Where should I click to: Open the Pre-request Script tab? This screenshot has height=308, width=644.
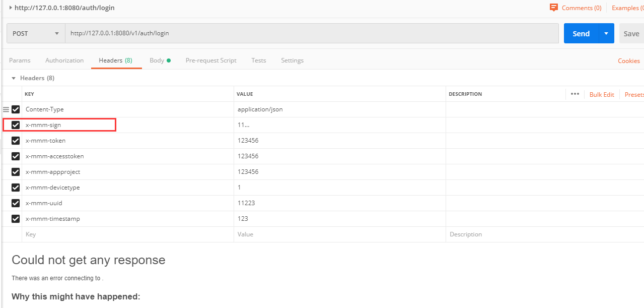tap(211, 60)
